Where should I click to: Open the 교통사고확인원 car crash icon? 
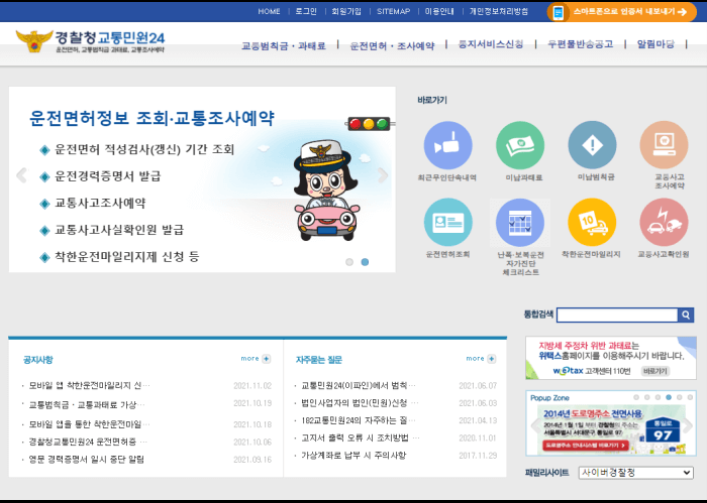(x=664, y=222)
